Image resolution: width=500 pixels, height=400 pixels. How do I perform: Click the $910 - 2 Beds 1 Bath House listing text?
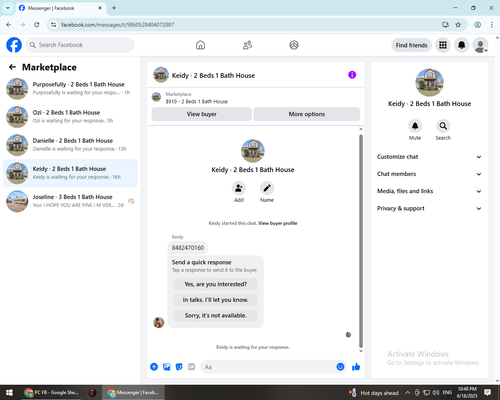(x=197, y=102)
